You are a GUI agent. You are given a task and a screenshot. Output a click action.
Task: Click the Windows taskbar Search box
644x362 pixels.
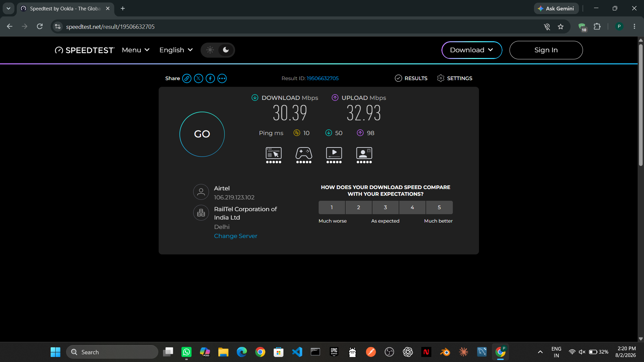point(112,352)
